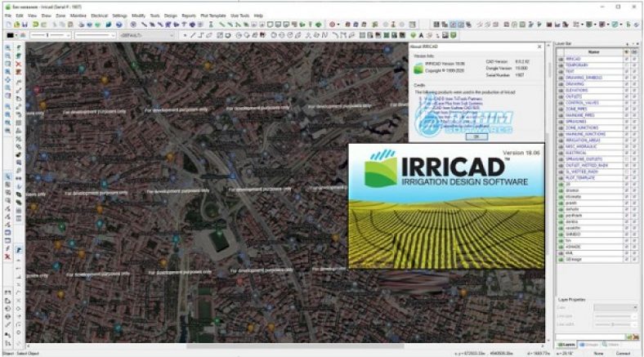
Task: Click the green layer icon beside GEImage row
Action: pyautogui.click(x=561, y=259)
